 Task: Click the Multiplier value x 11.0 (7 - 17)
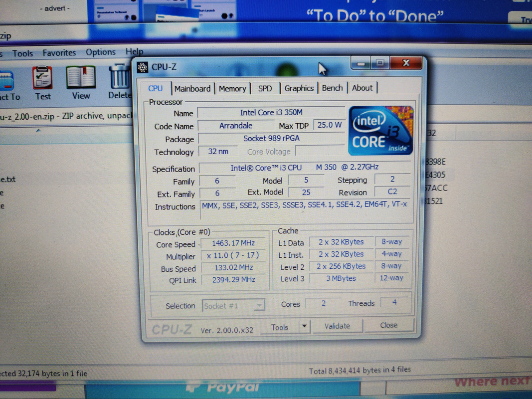pyautogui.click(x=233, y=255)
